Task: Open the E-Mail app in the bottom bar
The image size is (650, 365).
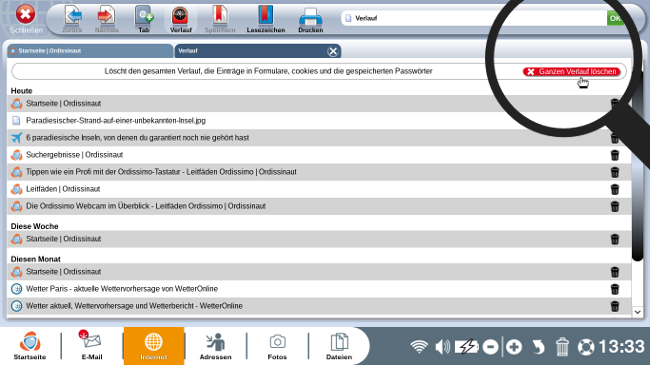Action: click(92, 346)
